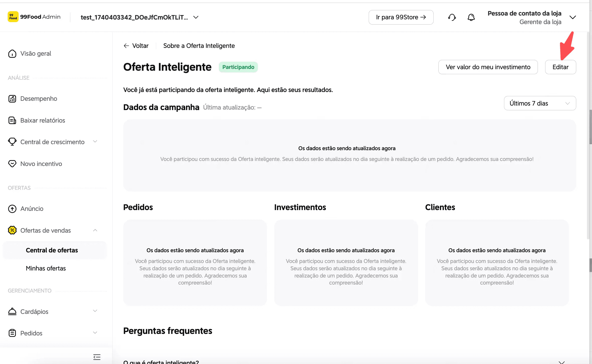Open the Sobre a Oferta Inteligente link
The image size is (592, 364).
coord(199,46)
